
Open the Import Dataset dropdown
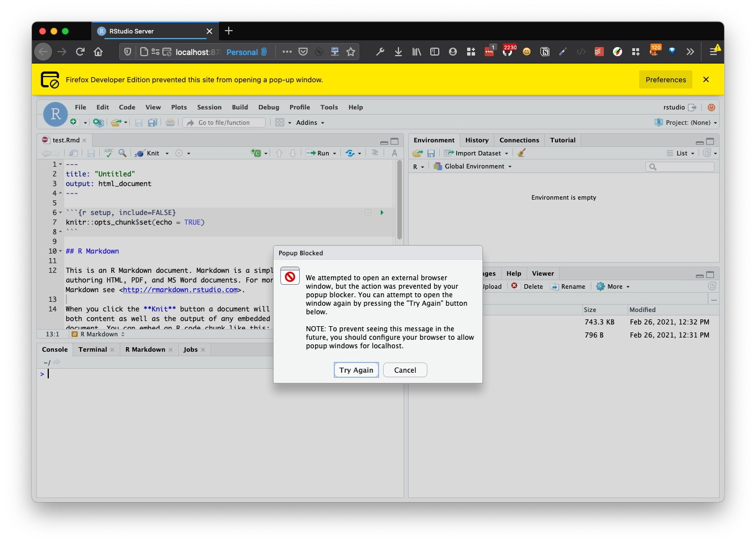[476, 153]
